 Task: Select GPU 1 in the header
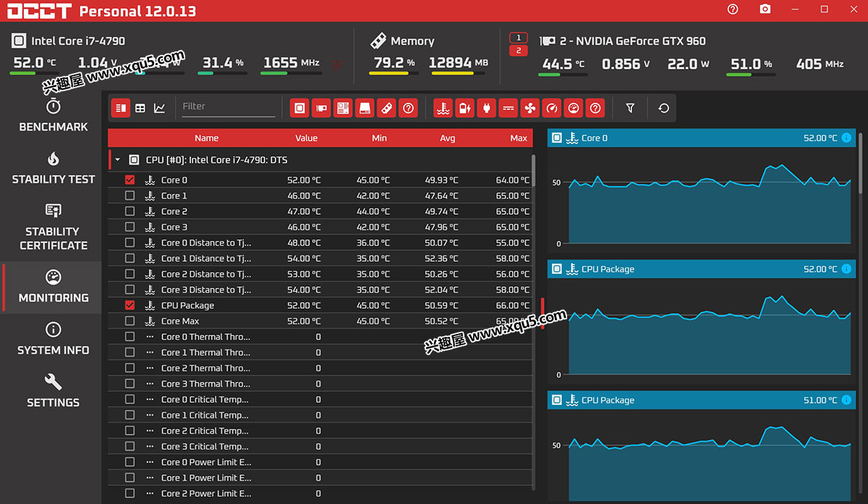[x=518, y=38]
